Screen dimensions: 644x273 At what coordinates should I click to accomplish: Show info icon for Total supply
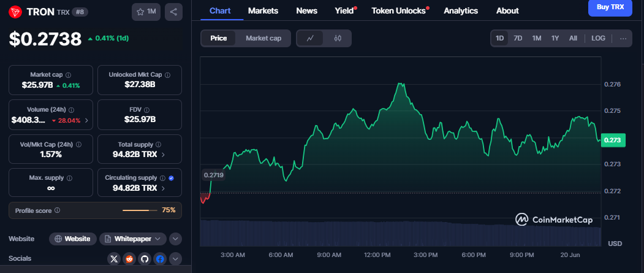coord(159,145)
